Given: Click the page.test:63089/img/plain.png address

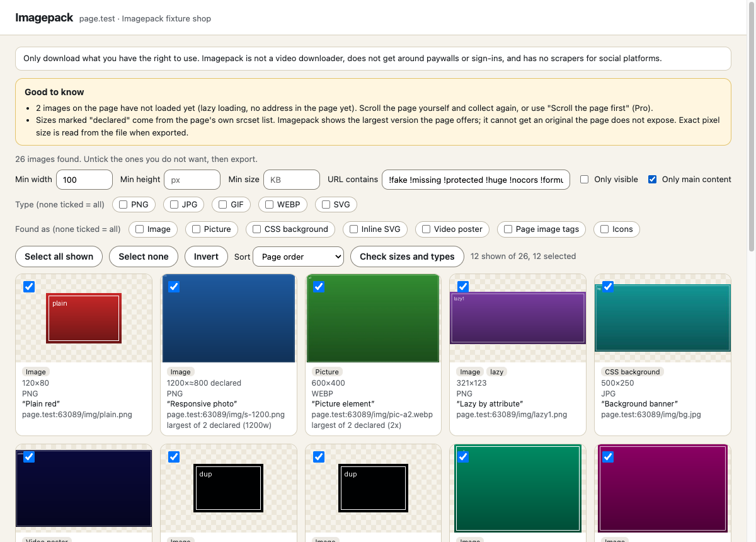Looking at the screenshot, I should click(77, 415).
